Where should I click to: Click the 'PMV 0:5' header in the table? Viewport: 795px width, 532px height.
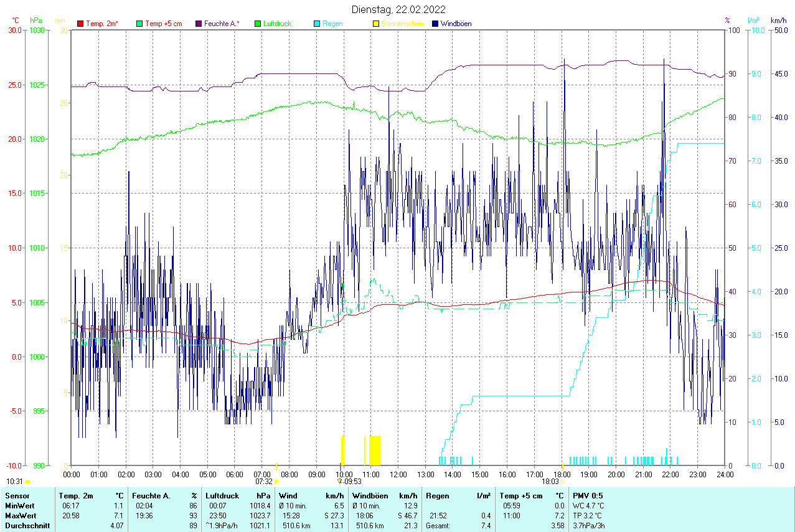588,496
